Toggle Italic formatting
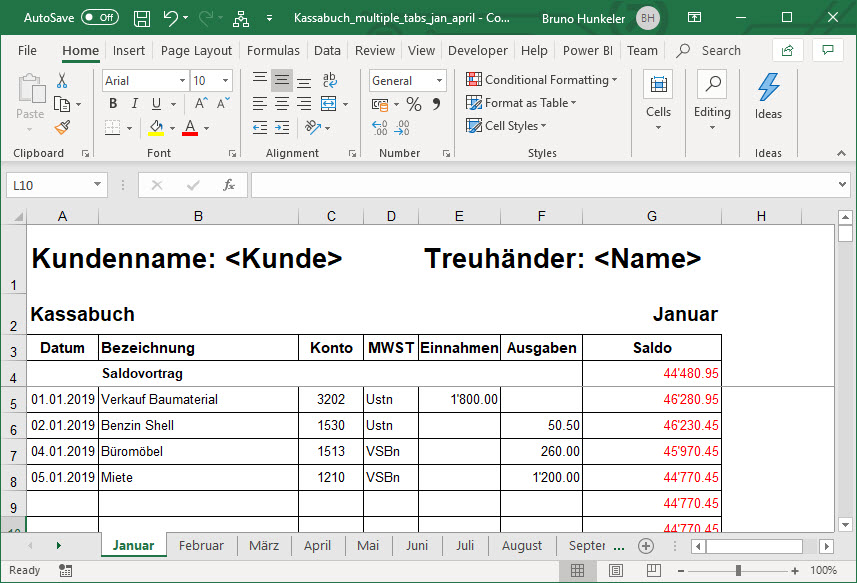Image resolution: width=857 pixels, height=583 pixels. [135, 104]
